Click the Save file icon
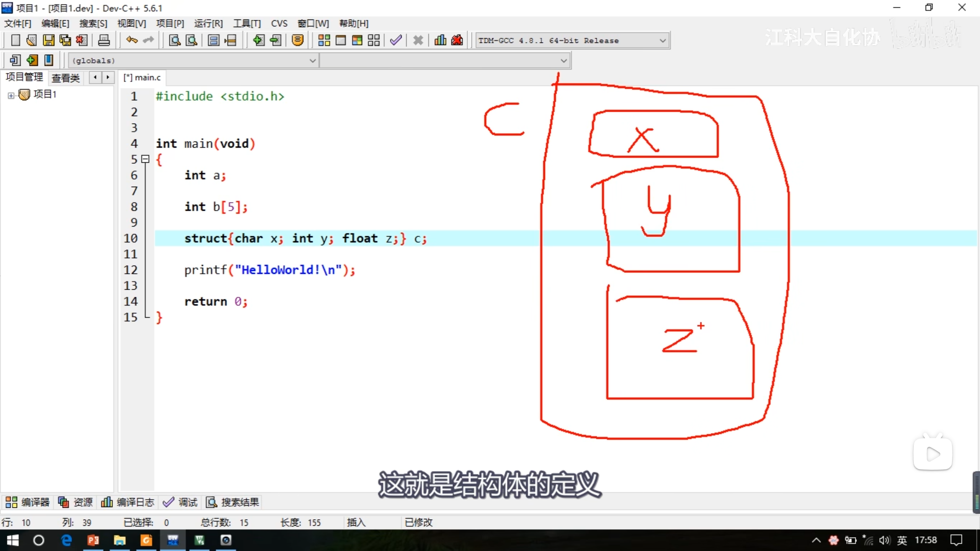 coord(48,40)
